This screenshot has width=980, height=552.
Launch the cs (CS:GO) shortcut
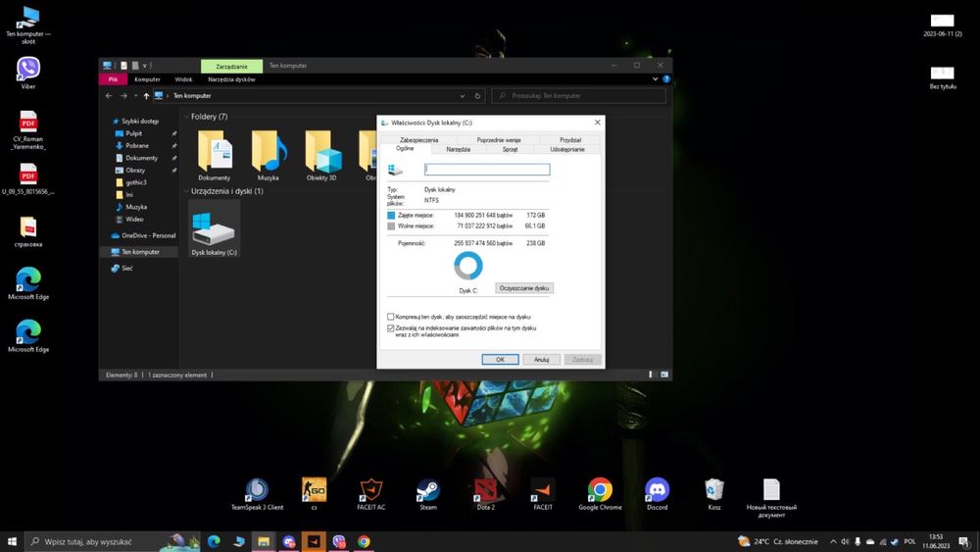click(x=314, y=494)
